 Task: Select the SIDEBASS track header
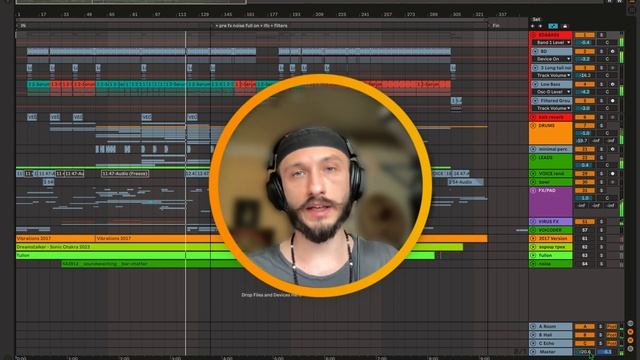pos(552,35)
